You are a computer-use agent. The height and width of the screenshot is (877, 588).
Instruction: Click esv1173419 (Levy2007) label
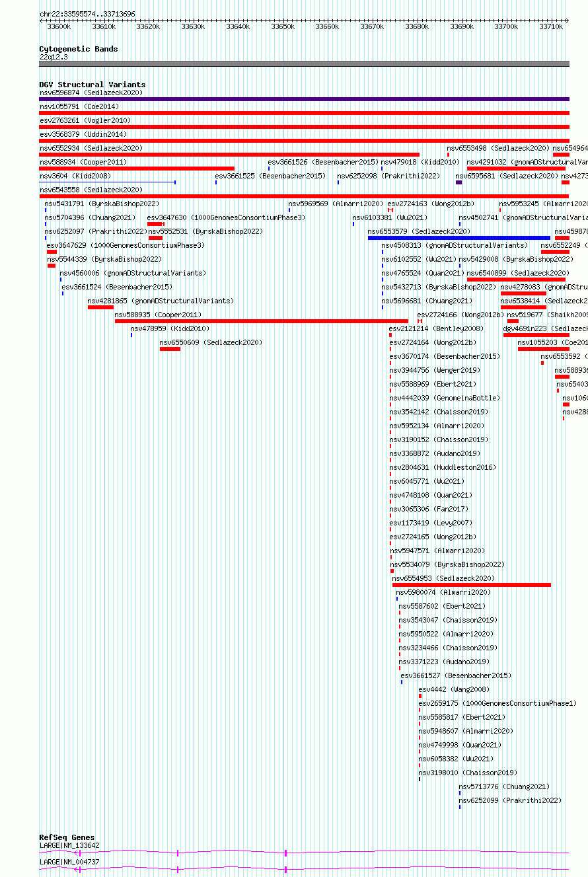(430, 523)
